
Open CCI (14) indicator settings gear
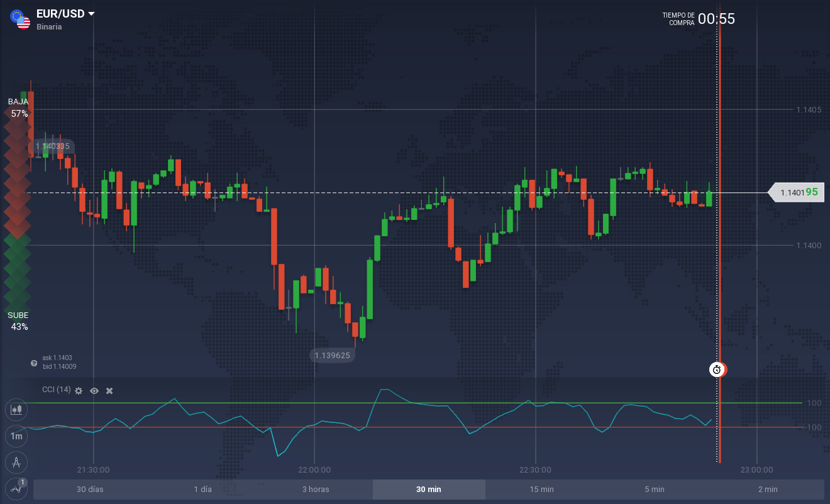click(x=79, y=391)
